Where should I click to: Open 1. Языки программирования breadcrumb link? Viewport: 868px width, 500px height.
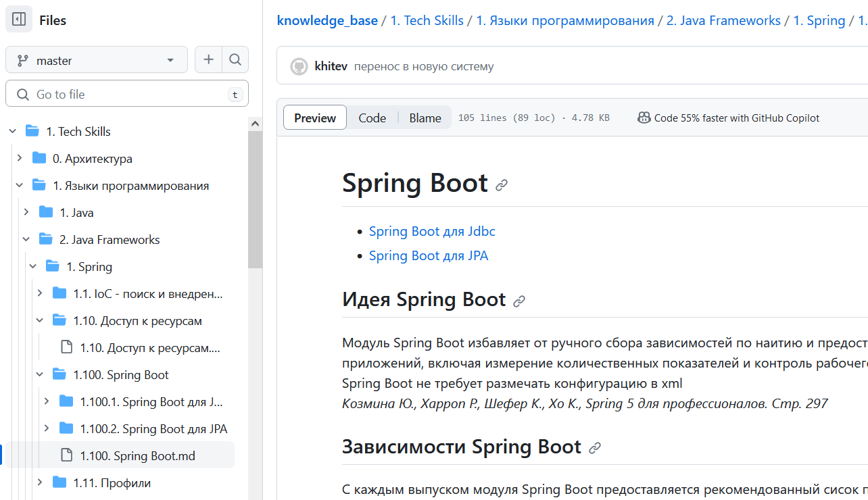point(565,20)
